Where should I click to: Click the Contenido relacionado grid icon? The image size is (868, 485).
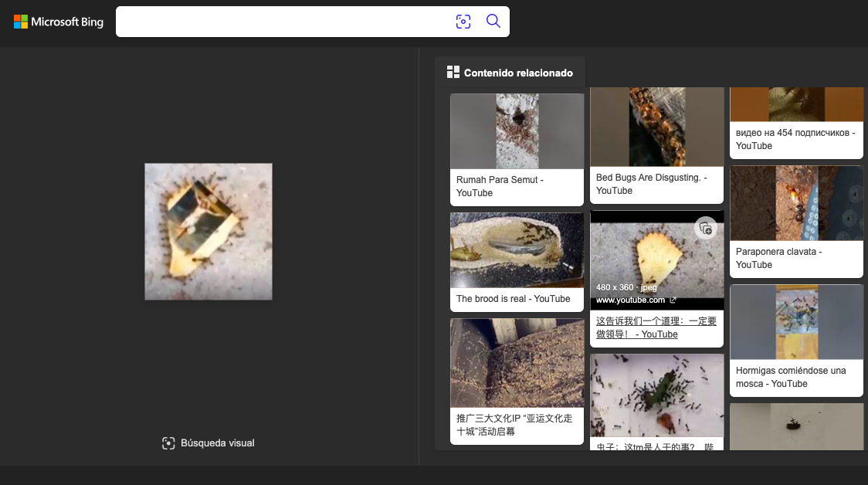coord(453,73)
